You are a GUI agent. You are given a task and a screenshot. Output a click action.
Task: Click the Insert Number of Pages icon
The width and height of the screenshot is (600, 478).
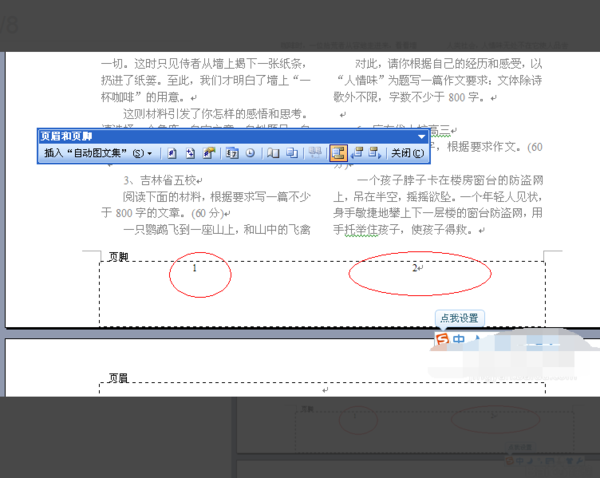(190, 153)
